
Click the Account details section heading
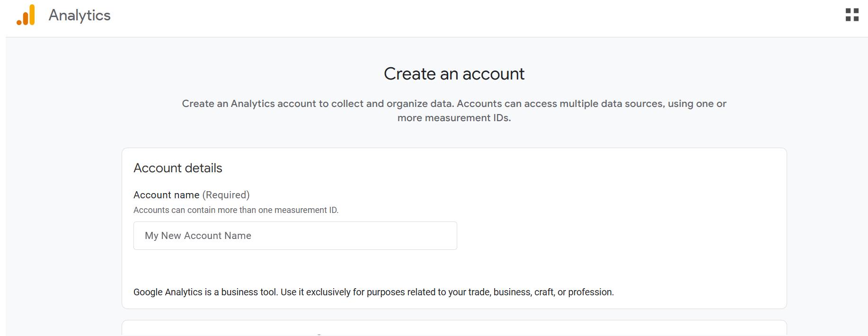(178, 168)
